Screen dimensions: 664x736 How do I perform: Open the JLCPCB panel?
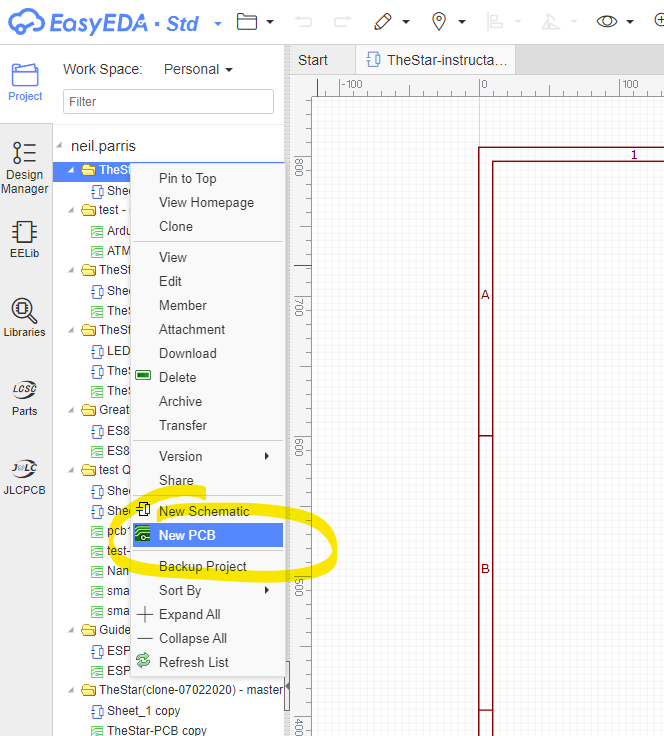pos(24,477)
